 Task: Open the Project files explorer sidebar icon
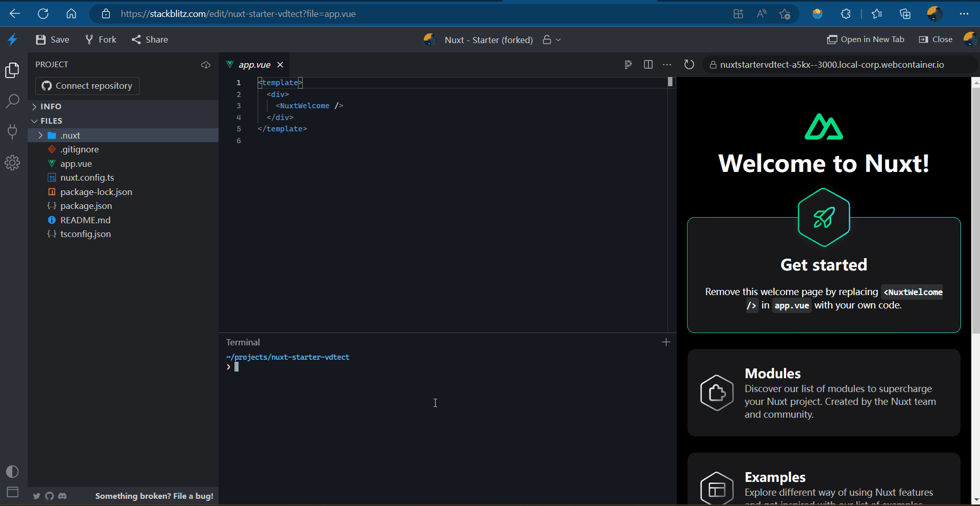[12, 70]
